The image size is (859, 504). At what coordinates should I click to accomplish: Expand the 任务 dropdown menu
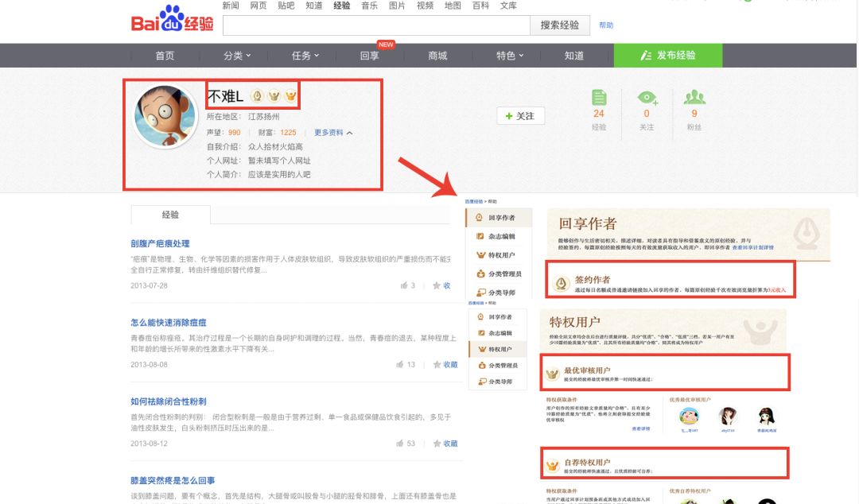coord(305,56)
